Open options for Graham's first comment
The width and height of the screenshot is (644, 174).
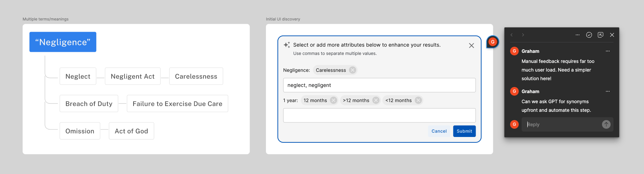tap(608, 51)
